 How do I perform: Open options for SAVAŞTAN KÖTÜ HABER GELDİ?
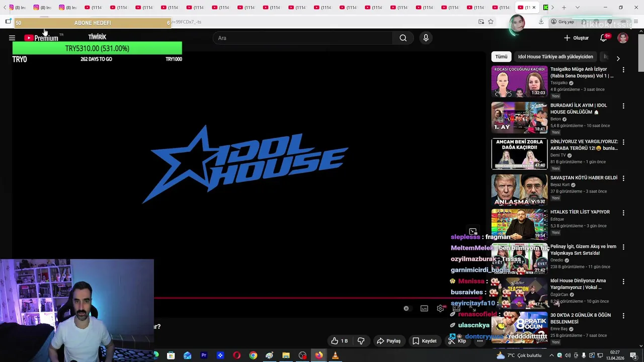click(623, 178)
